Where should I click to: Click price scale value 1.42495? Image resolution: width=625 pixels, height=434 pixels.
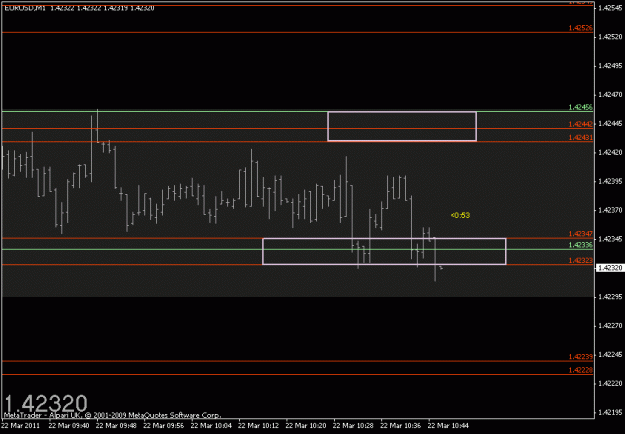(x=610, y=66)
